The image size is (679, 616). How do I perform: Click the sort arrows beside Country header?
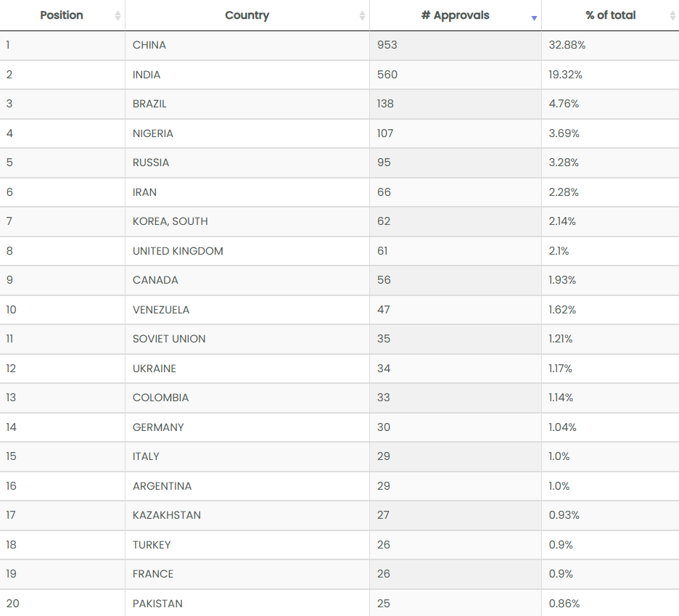click(x=361, y=15)
